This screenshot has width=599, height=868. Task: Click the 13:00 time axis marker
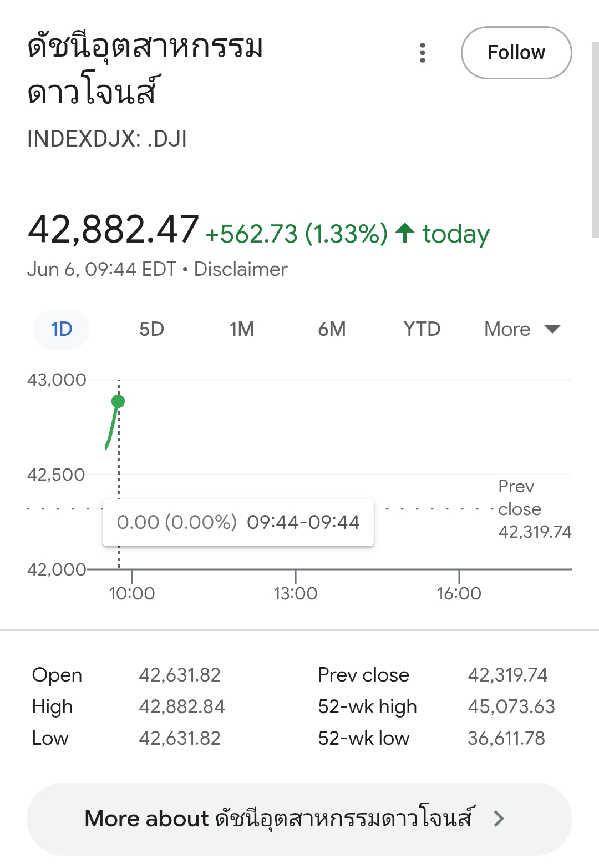pos(296,593)
